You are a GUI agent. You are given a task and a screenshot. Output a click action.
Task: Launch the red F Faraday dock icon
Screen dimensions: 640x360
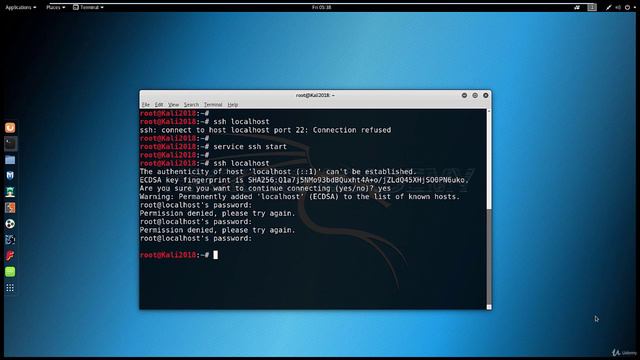coord(10,256)
